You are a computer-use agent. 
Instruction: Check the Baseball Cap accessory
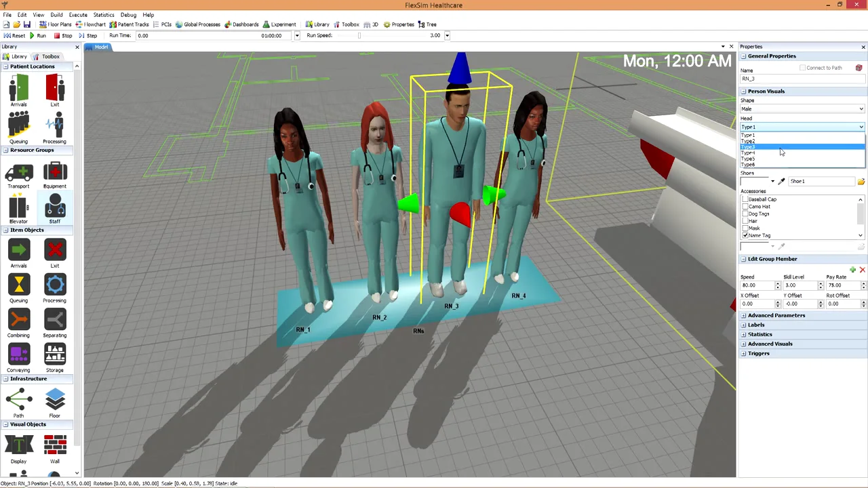pos(745,199)
